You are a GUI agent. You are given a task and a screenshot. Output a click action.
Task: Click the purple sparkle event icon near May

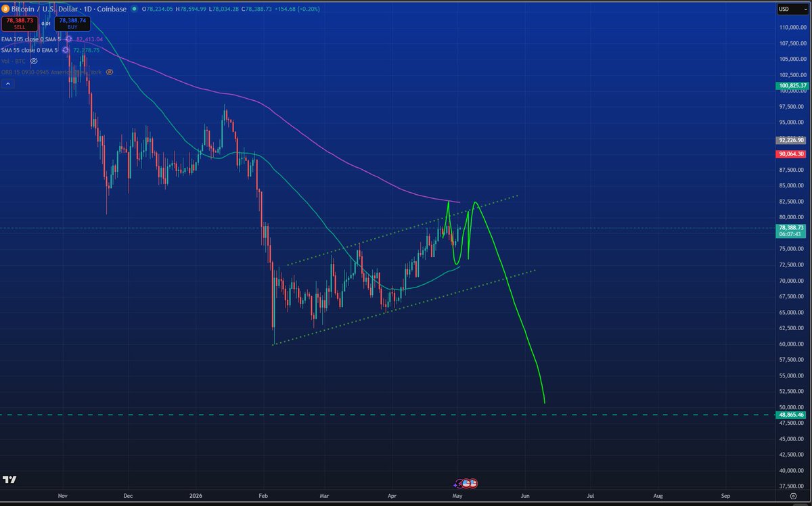[455, 485]
